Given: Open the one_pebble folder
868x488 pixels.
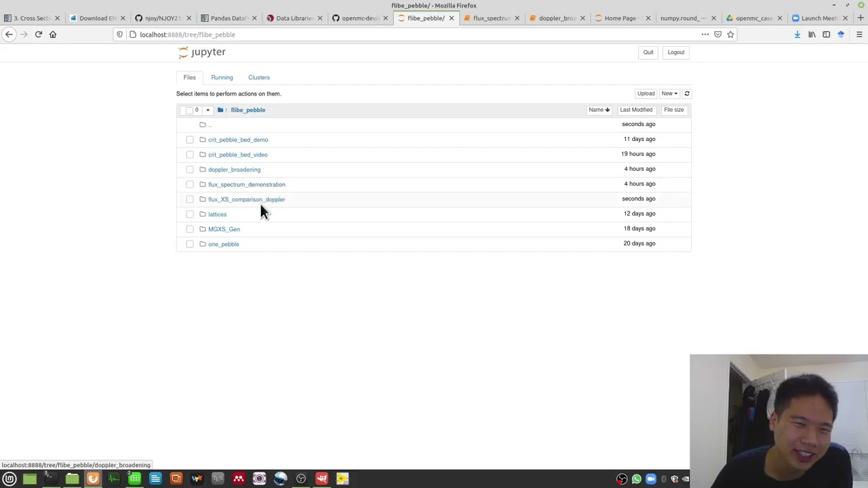Looking at the screenshot, I should (x=224, y=244).
